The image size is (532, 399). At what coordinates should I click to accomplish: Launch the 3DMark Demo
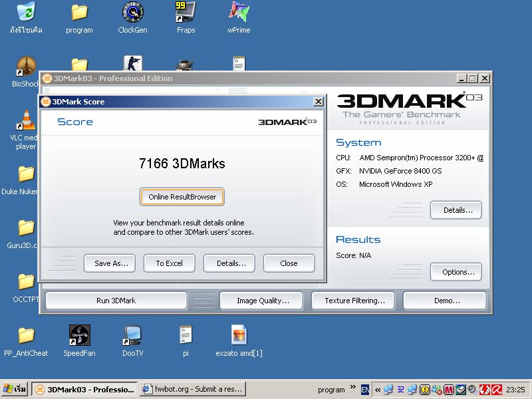tap(445, 301)
